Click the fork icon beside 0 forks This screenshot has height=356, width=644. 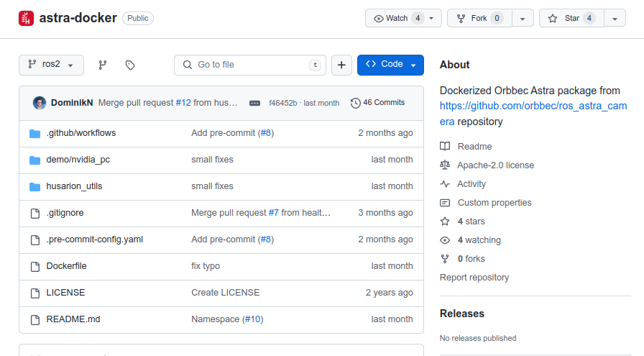pyautogui.click(x=445, y=259)
